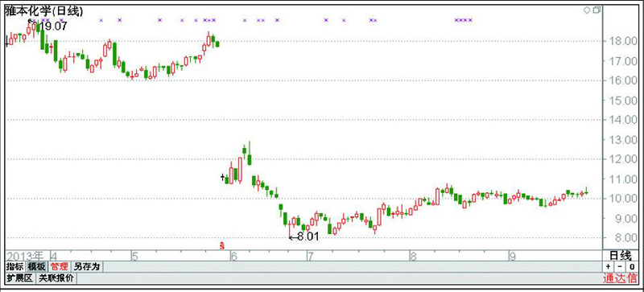Click the chart title 雅本化学(日线)

pyautogui.click(x=44, y=11)
